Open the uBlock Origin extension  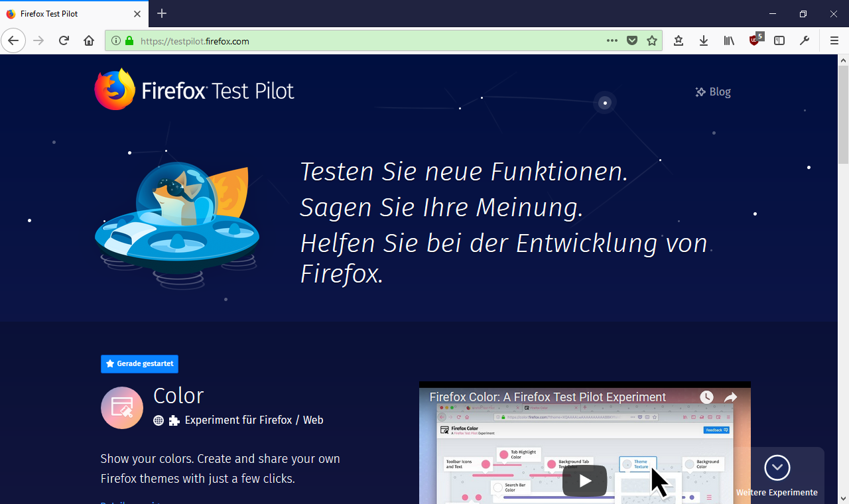(753, 40)
